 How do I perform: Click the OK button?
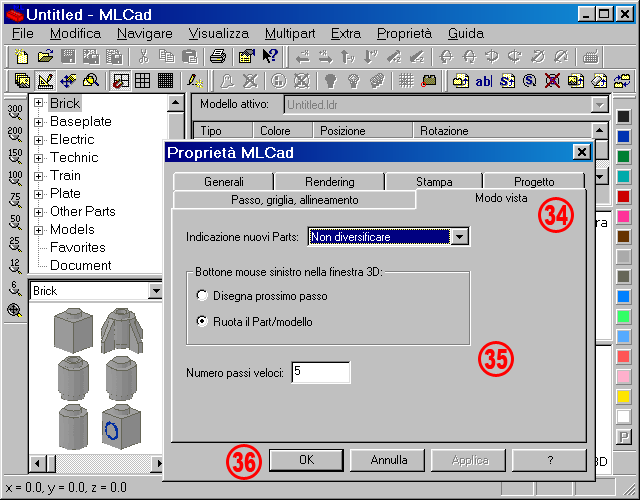point(307,460)
